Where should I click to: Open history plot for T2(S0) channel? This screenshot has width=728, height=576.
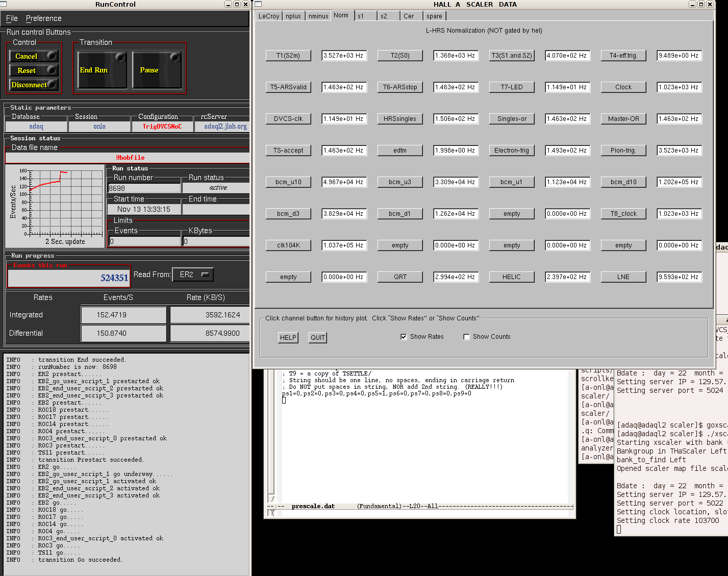400,56
